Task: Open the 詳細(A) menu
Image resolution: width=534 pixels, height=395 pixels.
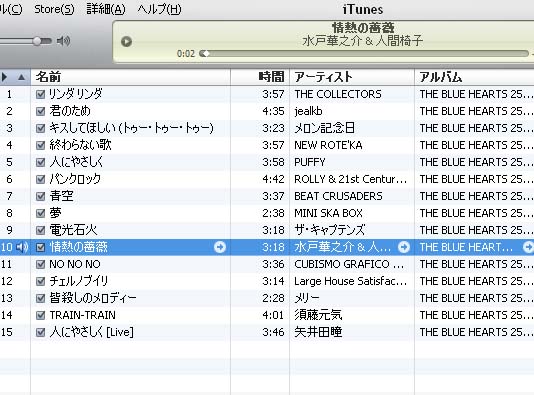Action: [106, 9]
